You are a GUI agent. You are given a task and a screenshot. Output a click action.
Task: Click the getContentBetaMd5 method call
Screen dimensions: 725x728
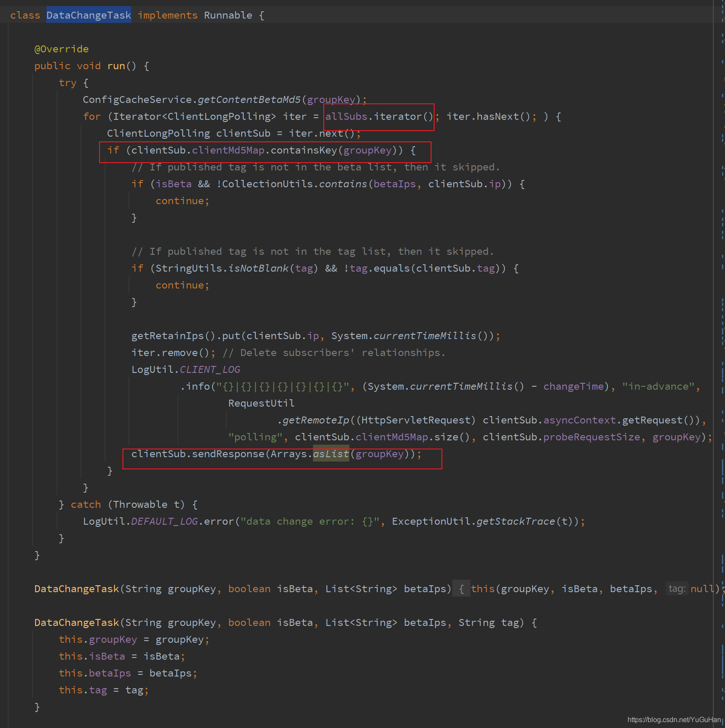point(249,99)
